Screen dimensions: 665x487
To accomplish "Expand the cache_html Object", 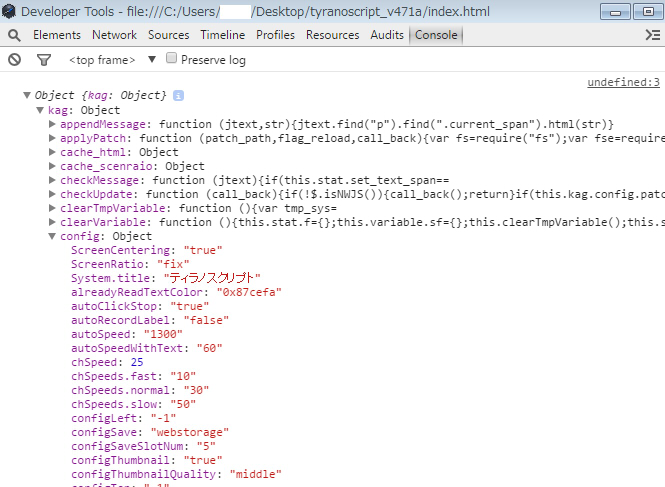I will pyautogui.click(x=52, y=152).
